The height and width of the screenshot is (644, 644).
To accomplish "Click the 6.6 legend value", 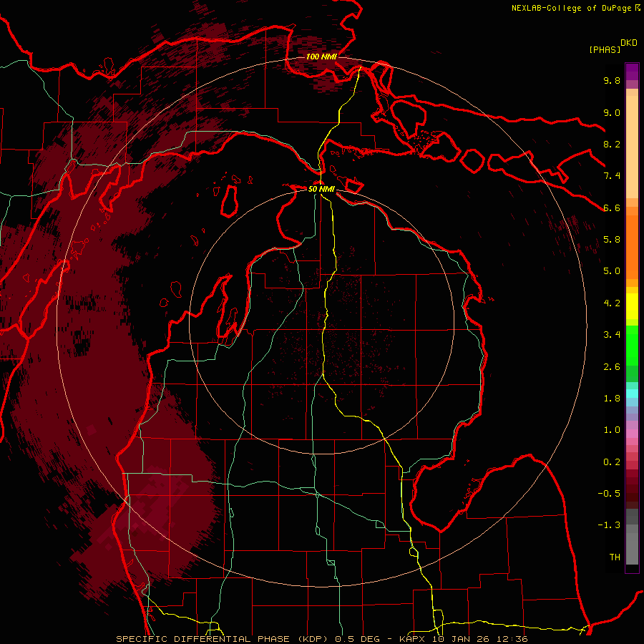I will click(x=612, y=208).
